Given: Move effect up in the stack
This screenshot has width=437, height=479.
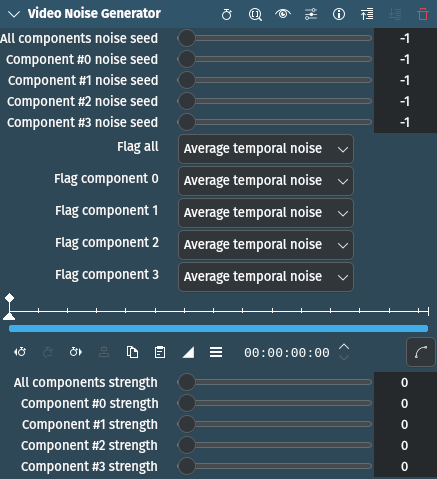Looking at the screenshot, I should (x=367, y=14).
